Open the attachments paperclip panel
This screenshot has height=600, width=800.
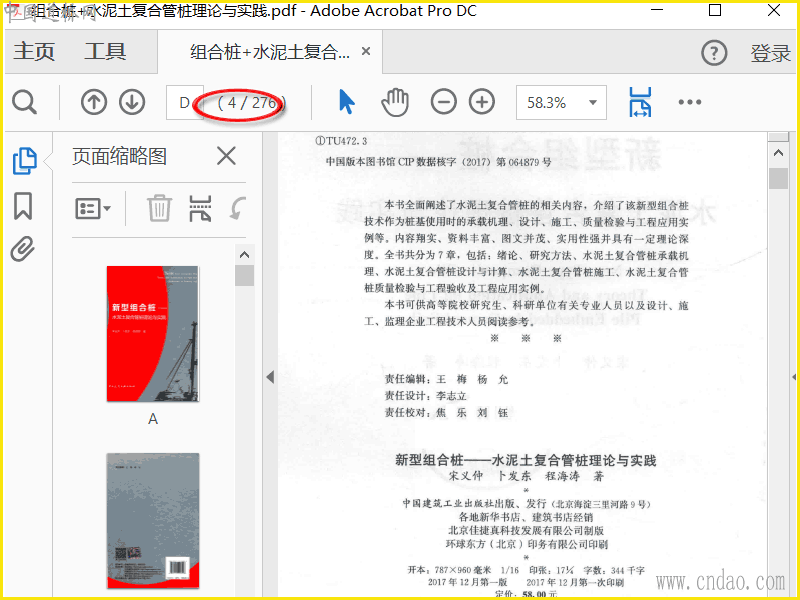click(x=23, y=249)
